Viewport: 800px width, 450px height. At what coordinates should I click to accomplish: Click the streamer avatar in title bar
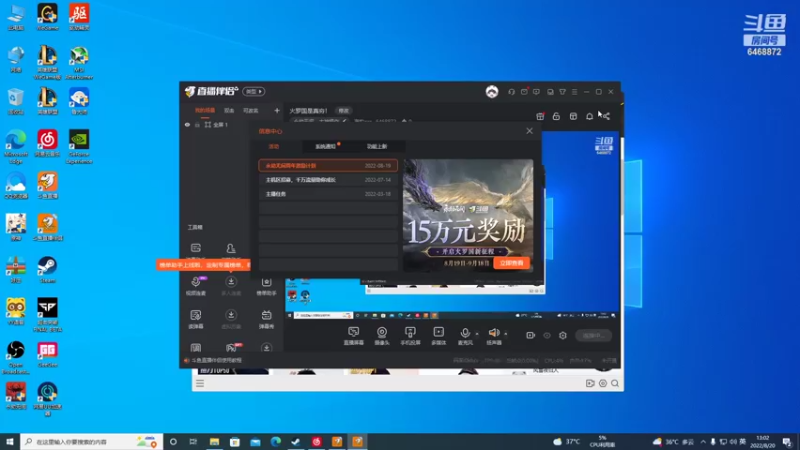point(492,92)
